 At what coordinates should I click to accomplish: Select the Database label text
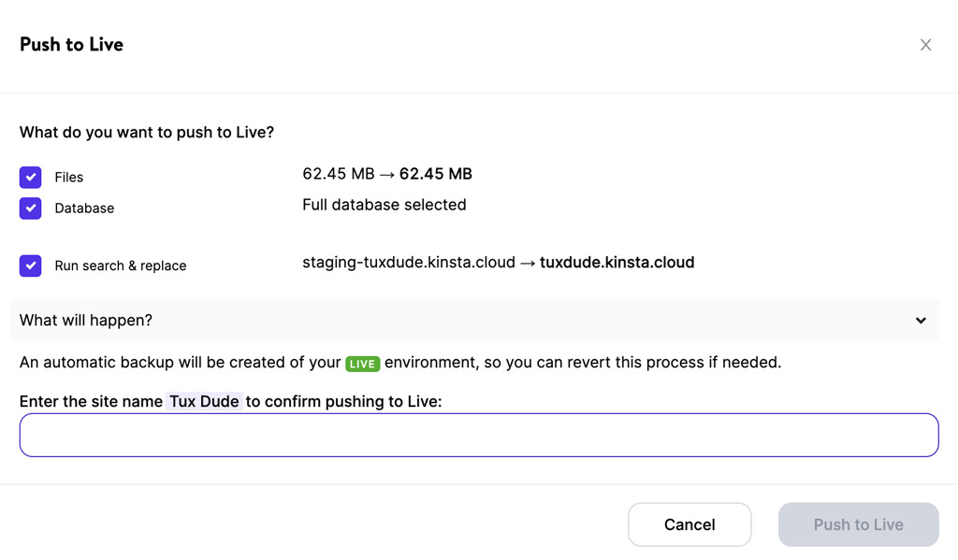[84, 208]
